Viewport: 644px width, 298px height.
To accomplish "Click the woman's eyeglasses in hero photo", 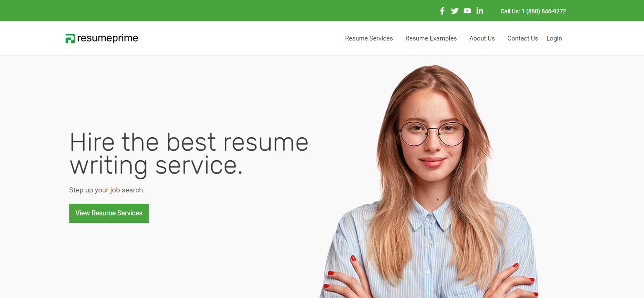I will coord(433,134).
